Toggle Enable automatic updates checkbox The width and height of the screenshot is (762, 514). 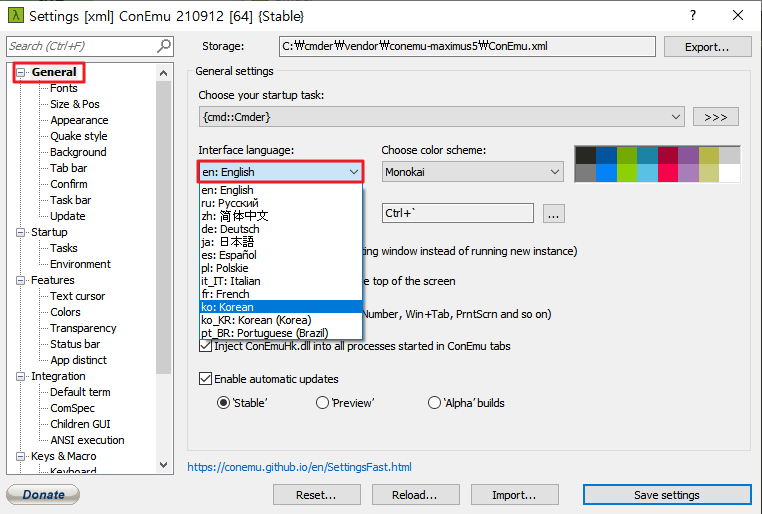point(205,378)
